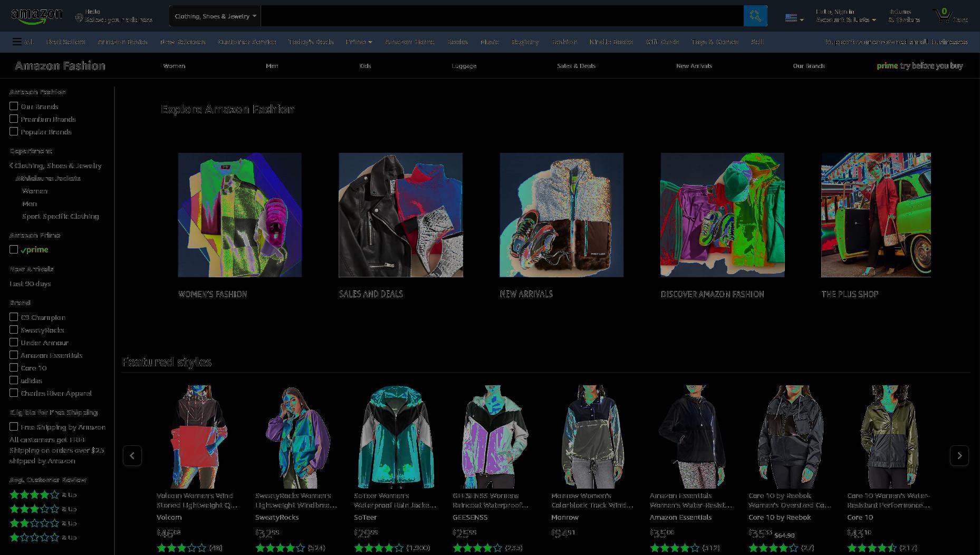Filter by 4 stars & up
This screenshot has width=980, height=555.
pos(43,494)
